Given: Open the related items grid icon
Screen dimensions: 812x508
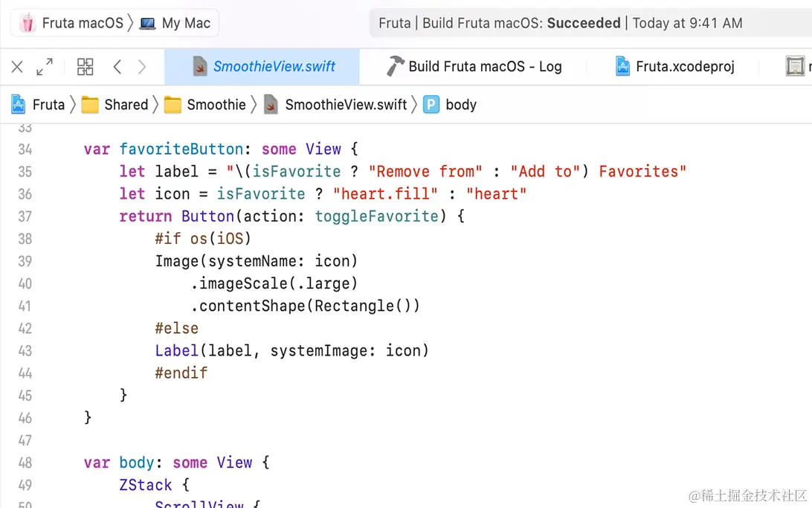Looking at the screenshot, I should click(x=85, y=67).
